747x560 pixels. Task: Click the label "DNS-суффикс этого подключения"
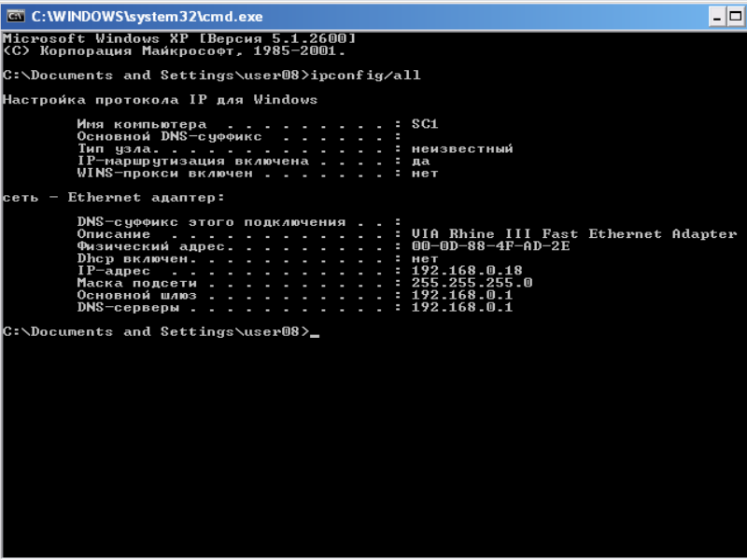point(212,222)
